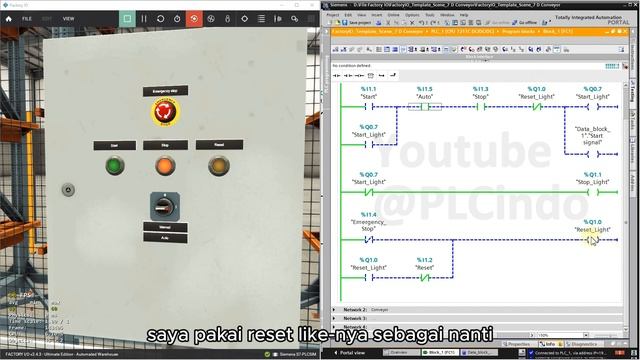Open the time scale stopwatch control
Screen dimensions: 640x360
click(x=177, y=19)
